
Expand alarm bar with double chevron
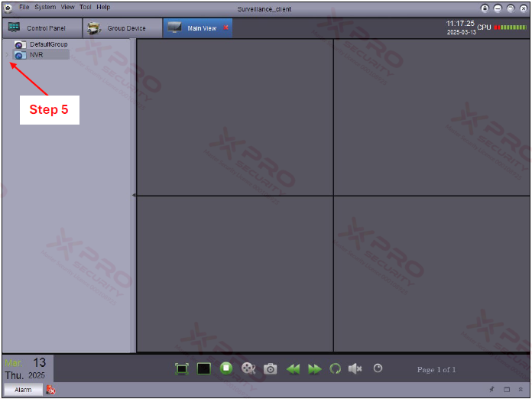521,390
